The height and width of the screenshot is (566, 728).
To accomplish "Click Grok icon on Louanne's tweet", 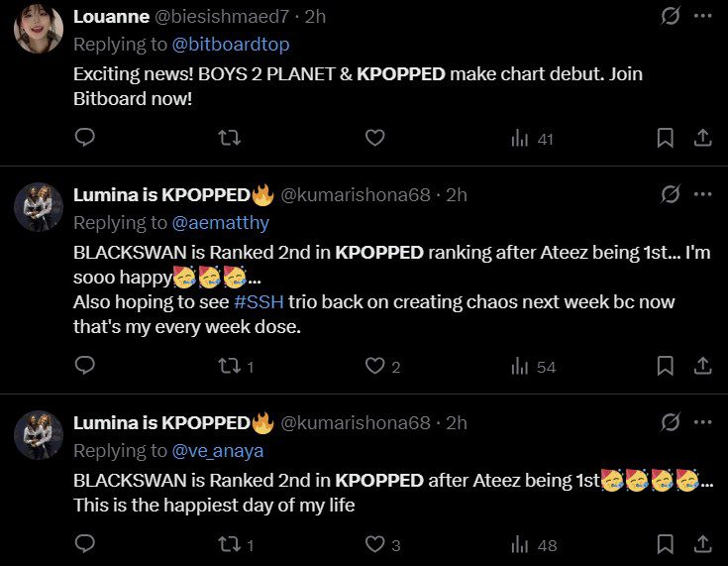I will [670, 17].
